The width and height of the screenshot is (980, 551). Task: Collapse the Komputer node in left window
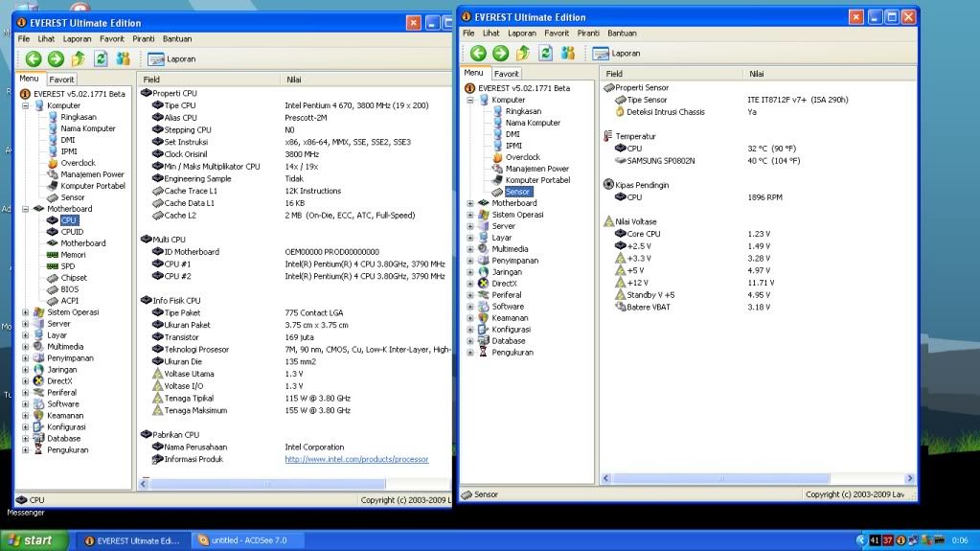pos(26,105)
